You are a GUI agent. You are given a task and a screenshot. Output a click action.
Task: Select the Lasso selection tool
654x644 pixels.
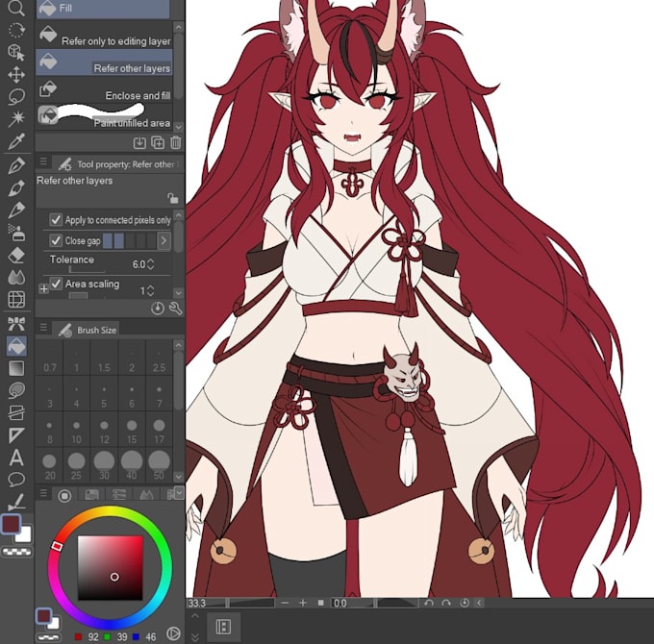tap(16, 97)
